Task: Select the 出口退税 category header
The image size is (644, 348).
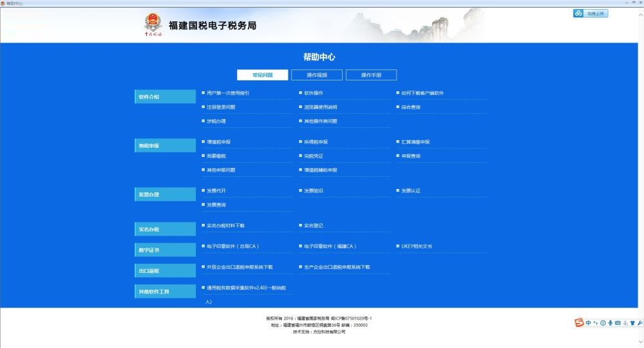Action: pyautogui.click(x=165, y=271)
